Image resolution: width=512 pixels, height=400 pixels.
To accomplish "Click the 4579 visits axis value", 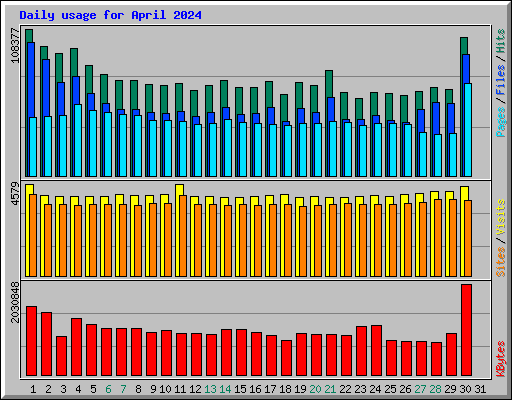I will pos(15,193).
